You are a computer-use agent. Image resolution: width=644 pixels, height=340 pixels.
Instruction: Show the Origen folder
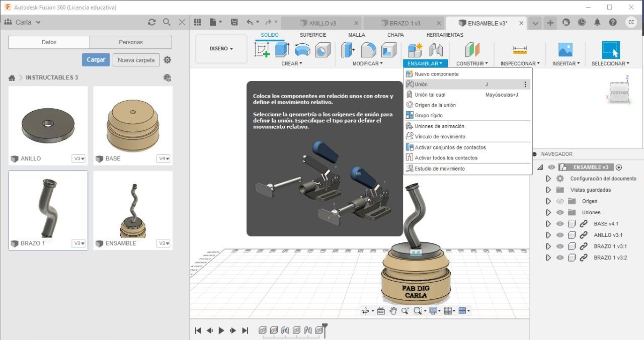pyautogui.click(x=560, y=201)
